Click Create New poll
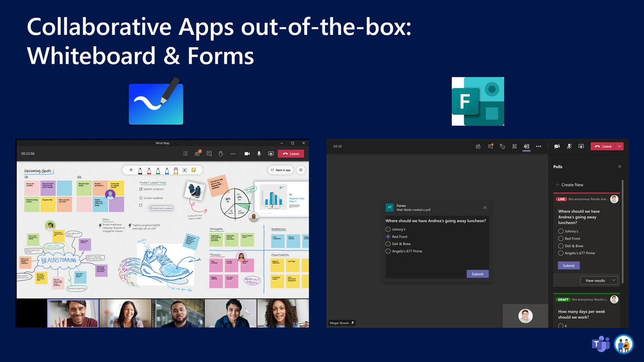 pyautogui.click(x=569, y=184)
